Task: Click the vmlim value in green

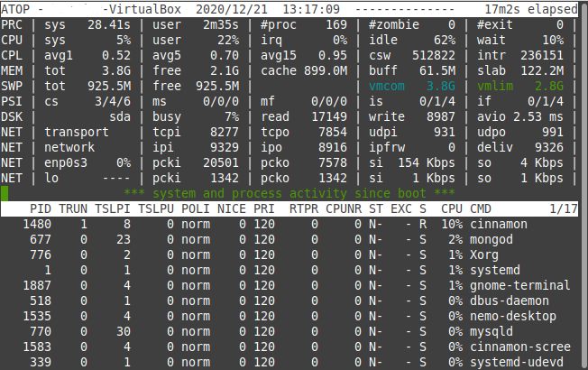Action: 549,86
